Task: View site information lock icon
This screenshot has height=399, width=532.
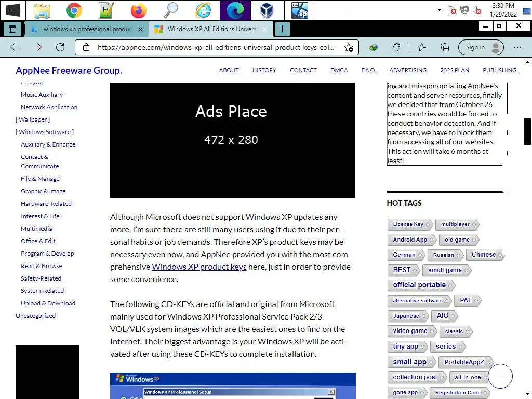Action: (86, 47)
